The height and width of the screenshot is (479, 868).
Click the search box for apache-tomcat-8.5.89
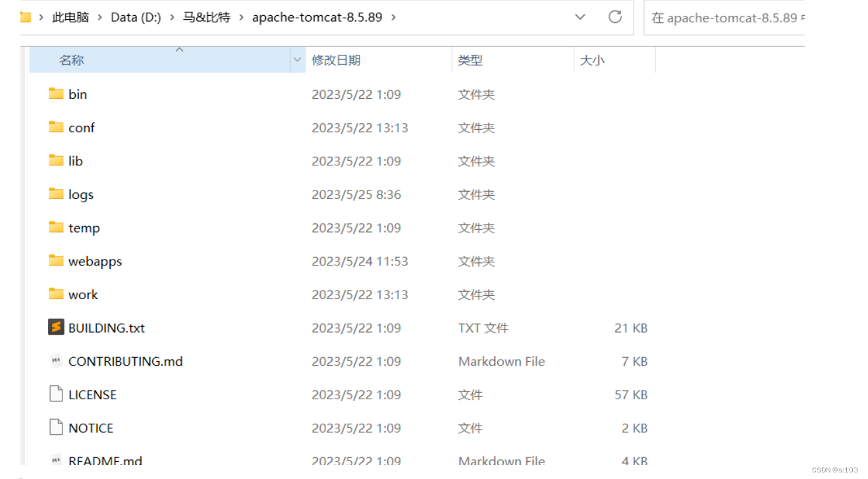tap(724, 18)
